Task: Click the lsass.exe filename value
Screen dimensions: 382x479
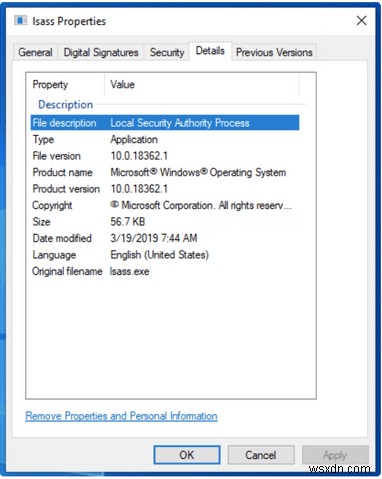Action: [130, 271]
